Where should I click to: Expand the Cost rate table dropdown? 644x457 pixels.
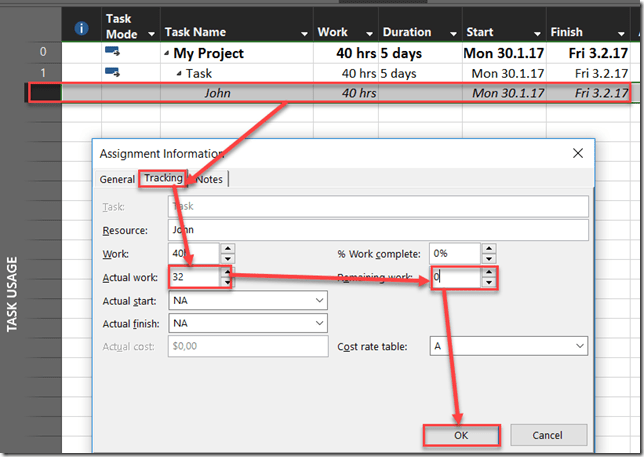[579, 346]
